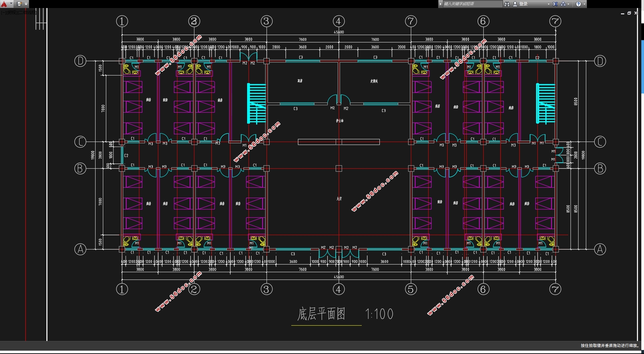Viewport: 644px width, 354px height.
Task: Open the 二维线框 visual style menu
Action: pos(27,13)
